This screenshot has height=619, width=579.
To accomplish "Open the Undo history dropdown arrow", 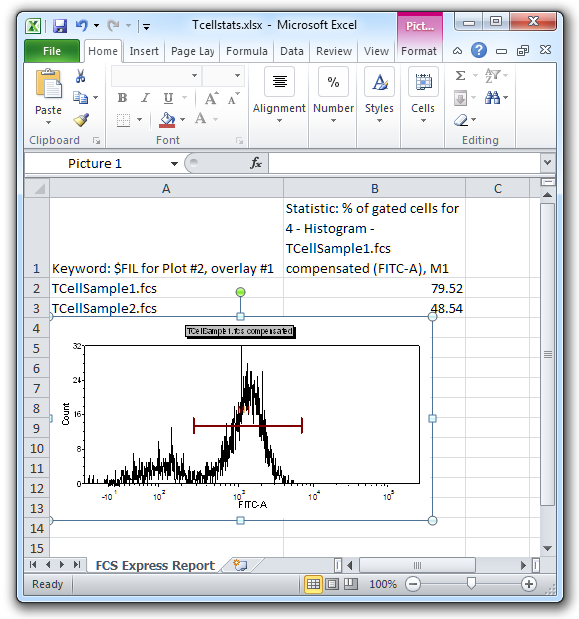I will pos(97,26).
